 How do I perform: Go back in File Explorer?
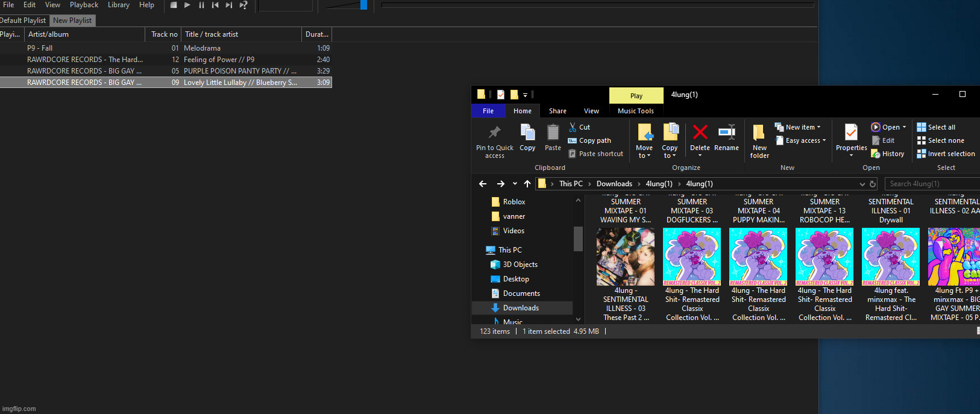coord(483,184)
